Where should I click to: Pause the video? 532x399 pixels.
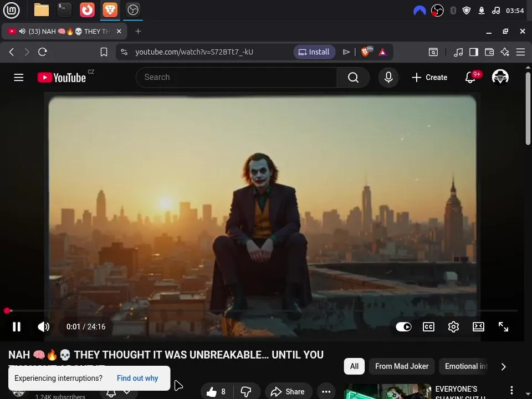click(x=17, y=327)
